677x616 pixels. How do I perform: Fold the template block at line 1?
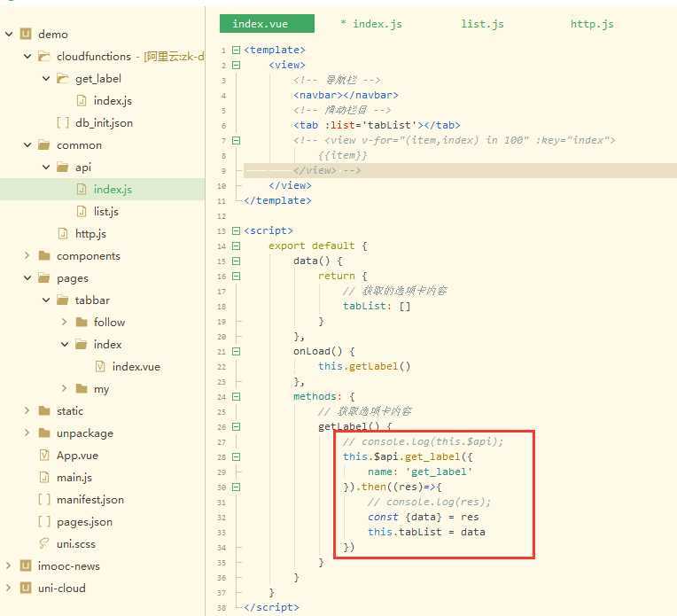pyautogui.click(x=237, y=51)
